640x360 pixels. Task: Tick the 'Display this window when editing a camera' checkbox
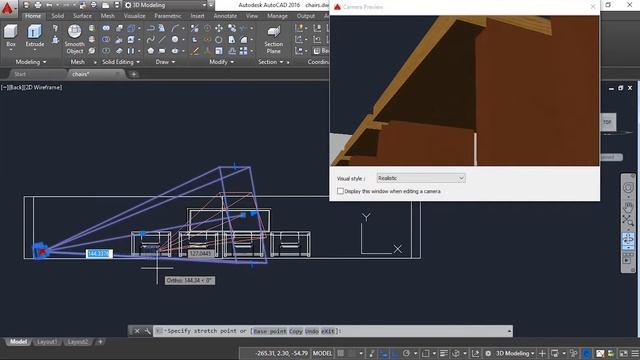click(340, 191)
